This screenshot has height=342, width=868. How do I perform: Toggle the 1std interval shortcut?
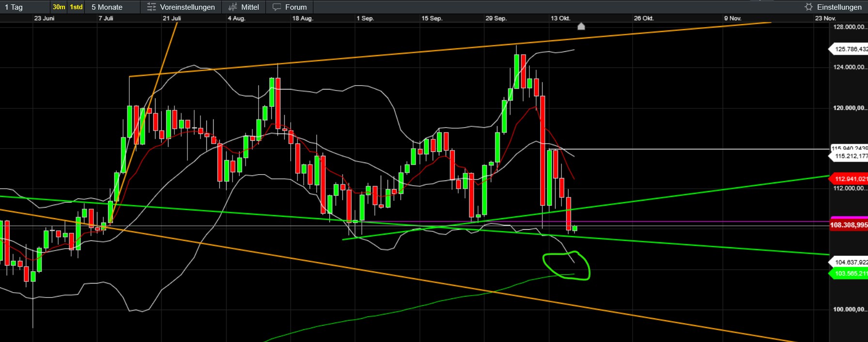pyautogui.click(x=76, y=7)
